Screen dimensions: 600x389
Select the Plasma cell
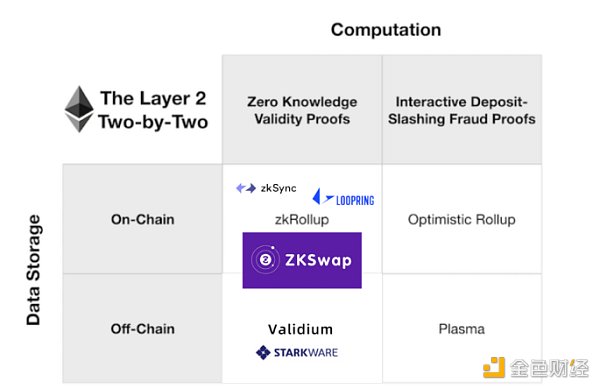461,329
